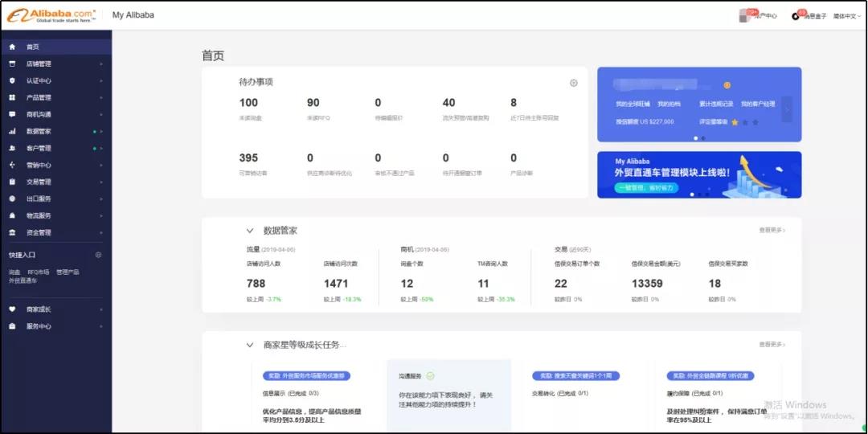Click next arrow on blue account card
The height and width of the screenshot is (434, 868).
point(786,108)
